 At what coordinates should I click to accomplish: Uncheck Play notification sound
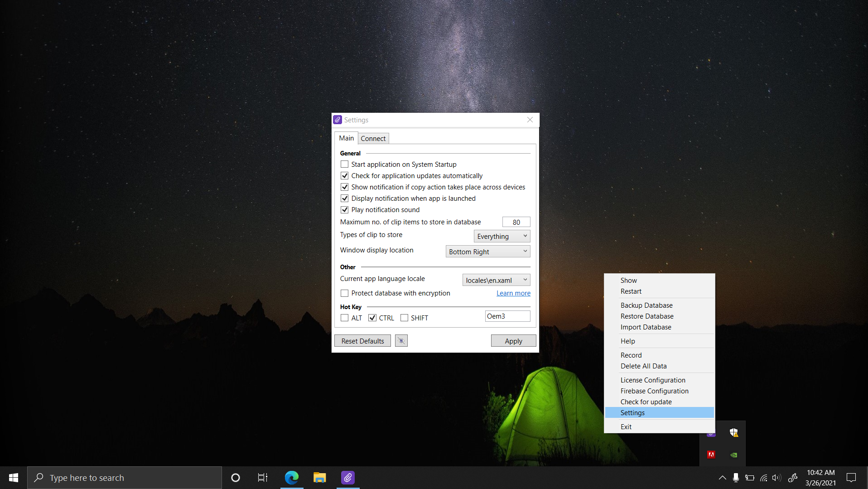pyautogui.click(x=345, y=210)
